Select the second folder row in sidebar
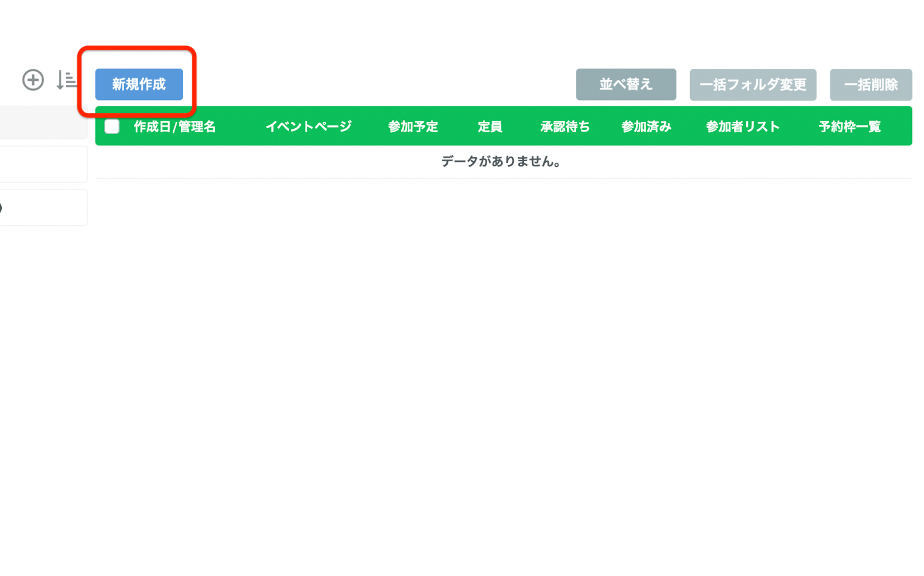Image resolution: width=924 pixels, height=576 pixels. click(x=43, y=164)
